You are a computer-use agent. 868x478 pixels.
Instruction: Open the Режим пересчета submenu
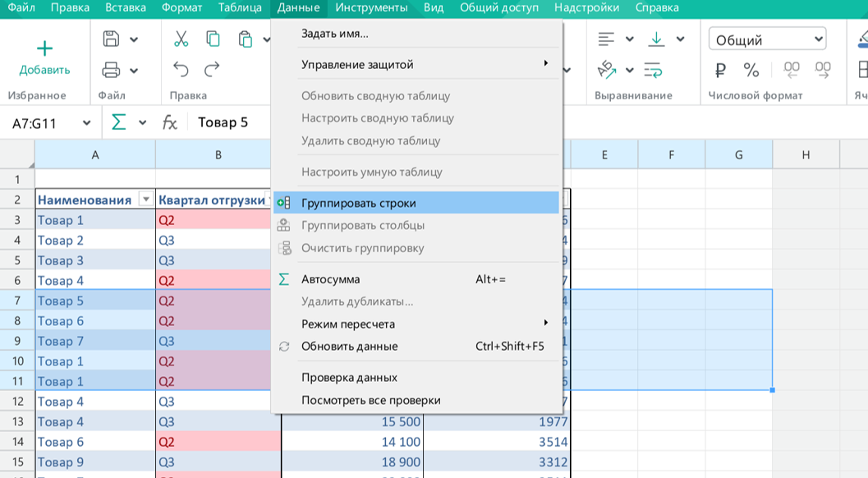click(x=416, y=324)
